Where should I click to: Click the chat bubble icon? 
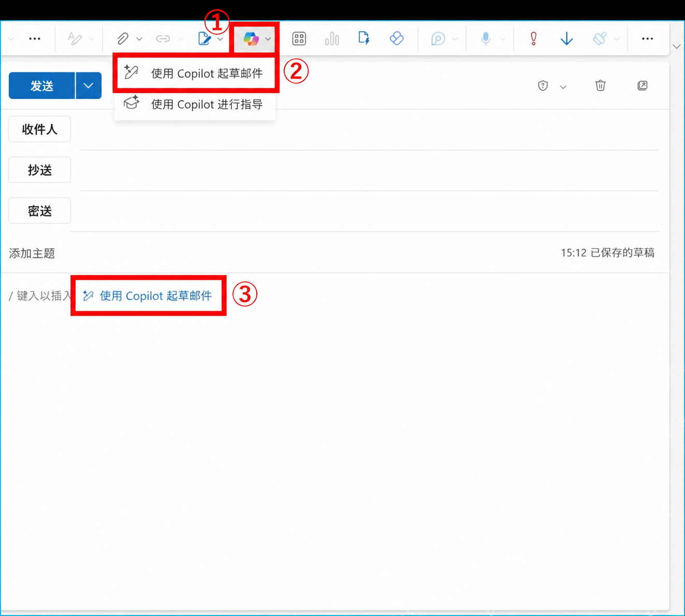coord(438,38)
